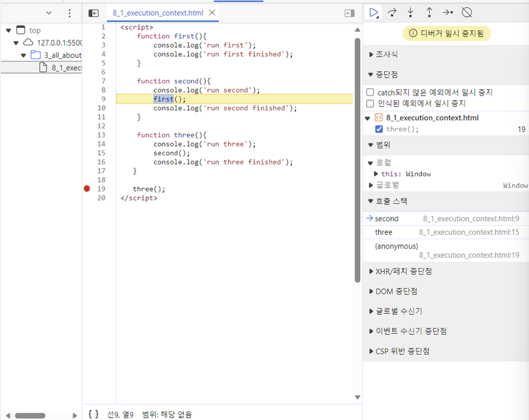Image resolution: width=529 pixels, height=420 pixels.
Task: Step into the next function call
Action: (x=411, y=13)
